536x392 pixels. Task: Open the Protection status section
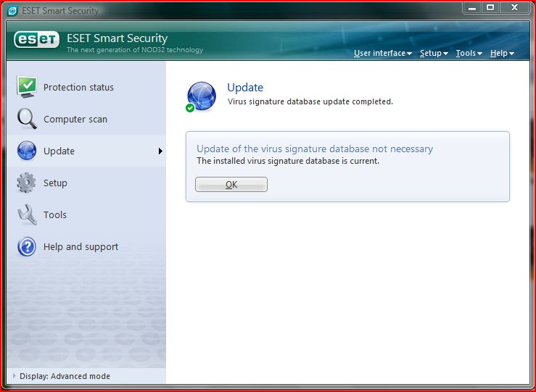pos(86,87)
